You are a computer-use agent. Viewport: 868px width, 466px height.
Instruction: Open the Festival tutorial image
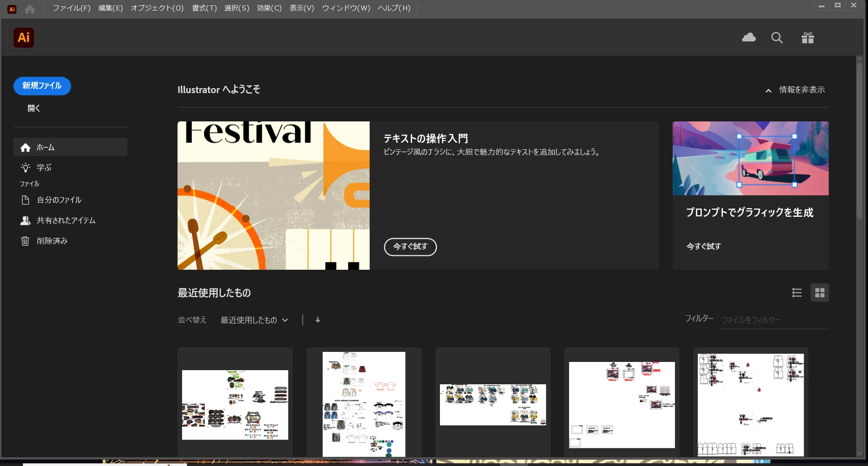pyautogui.click(x=273, y=195)
